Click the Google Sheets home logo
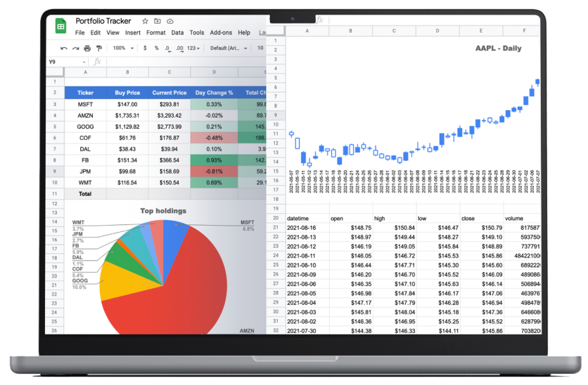Image resolution: width=588 pixels, height=385 pixels. (x=60, y=26)
